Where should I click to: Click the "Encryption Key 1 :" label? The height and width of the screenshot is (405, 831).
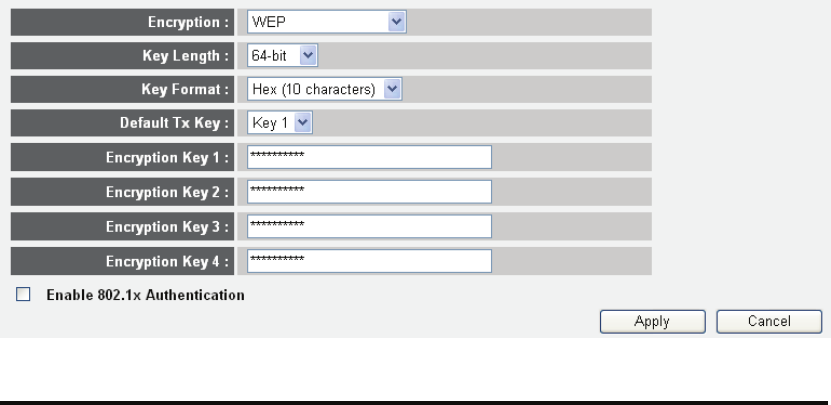point(168,157)
